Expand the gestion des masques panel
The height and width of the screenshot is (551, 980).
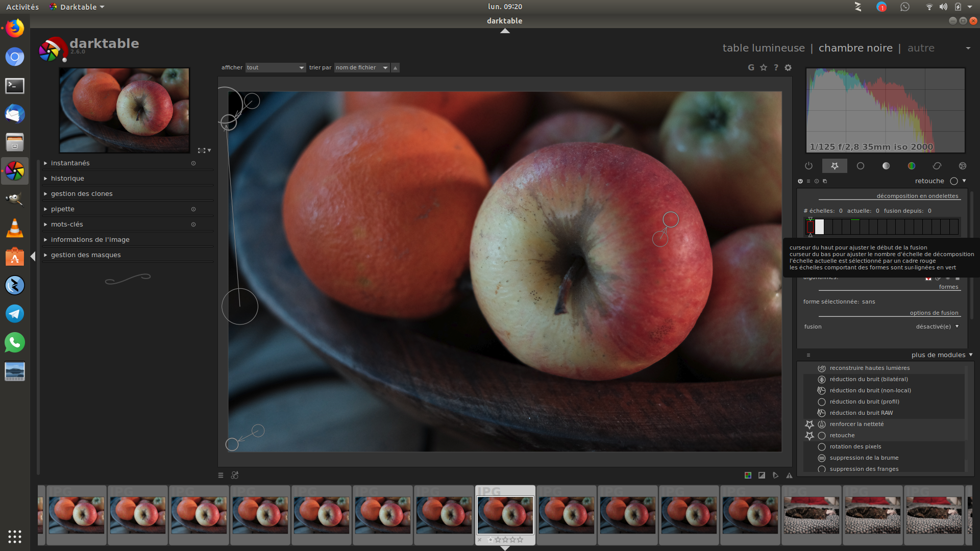86,255
